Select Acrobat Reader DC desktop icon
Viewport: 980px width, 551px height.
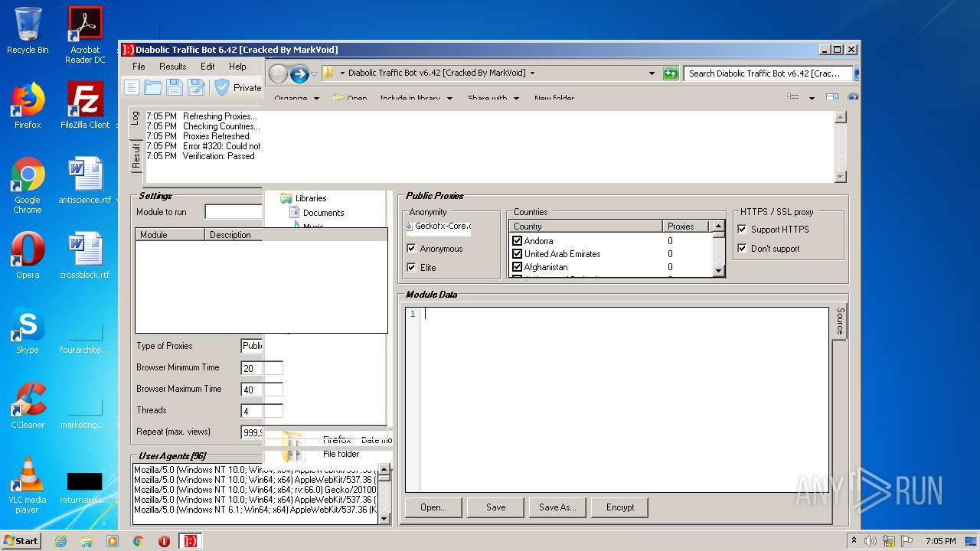(85, 35)
